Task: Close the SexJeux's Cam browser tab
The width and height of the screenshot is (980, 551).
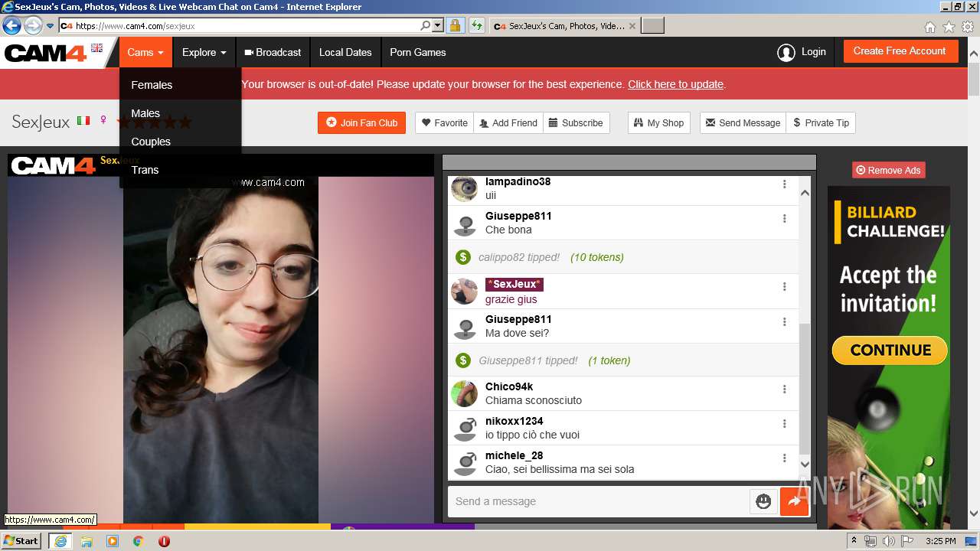Action: (x=632, y=26)
